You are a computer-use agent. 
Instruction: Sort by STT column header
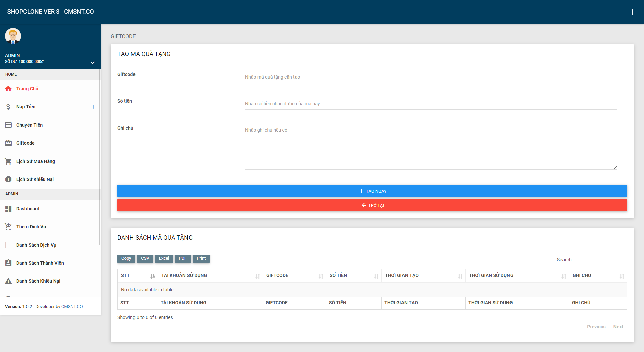click(x=138, y=276)
